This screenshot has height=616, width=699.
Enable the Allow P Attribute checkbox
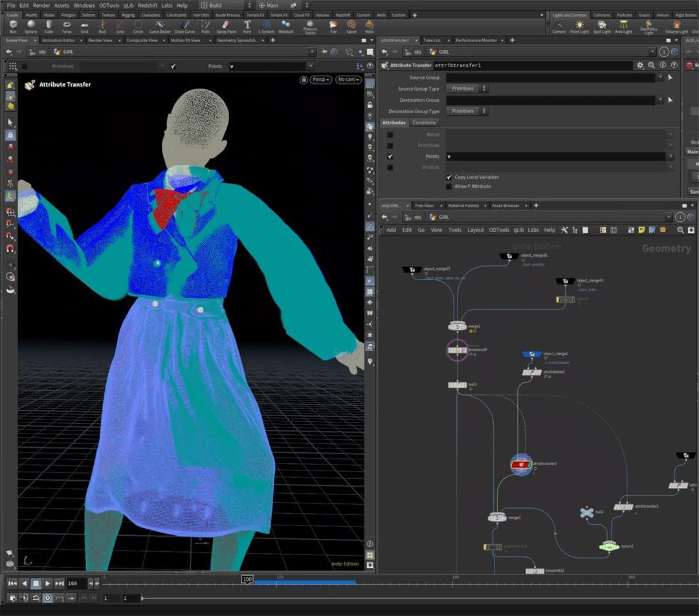(449, 186)
